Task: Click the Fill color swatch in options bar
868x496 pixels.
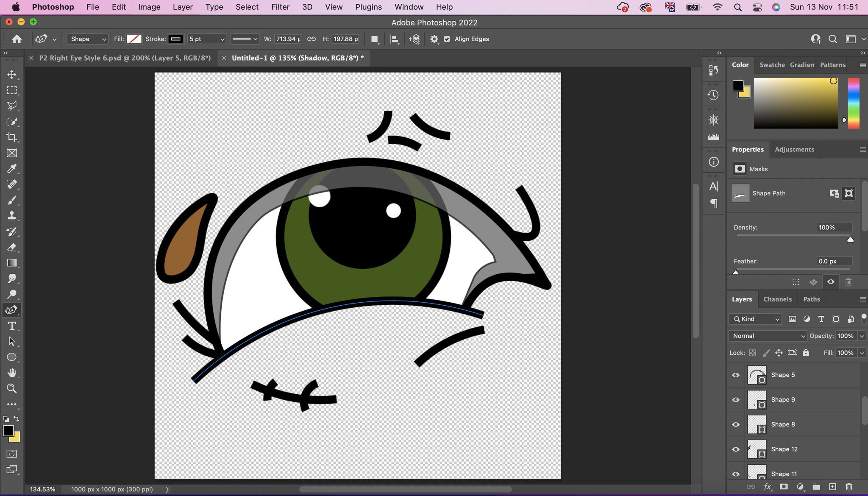Action: [134, 39]
